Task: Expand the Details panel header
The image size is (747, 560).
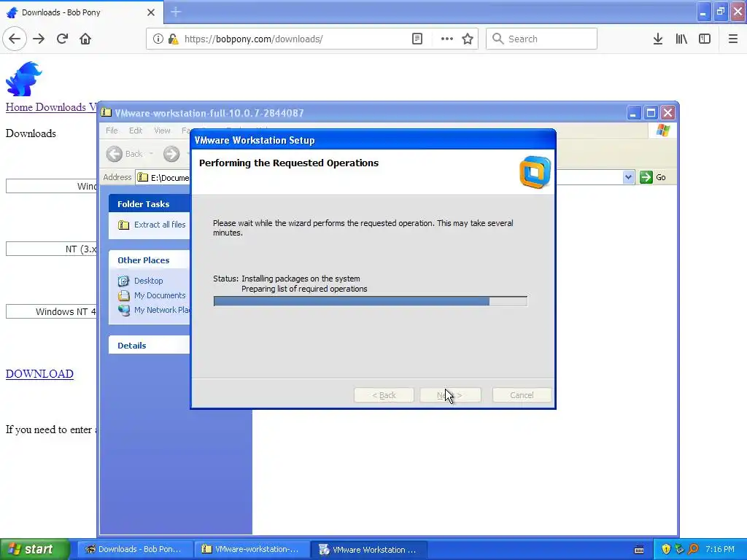Action: point(149,345)
